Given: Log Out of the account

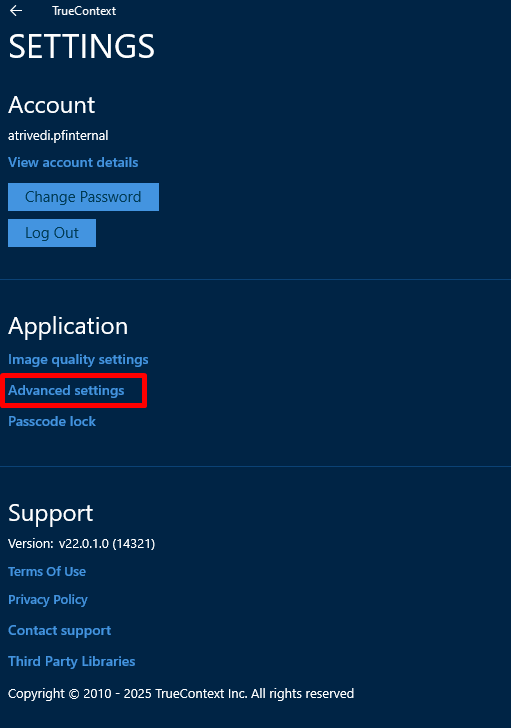Looking at the screenshot, I should point(52,233).
